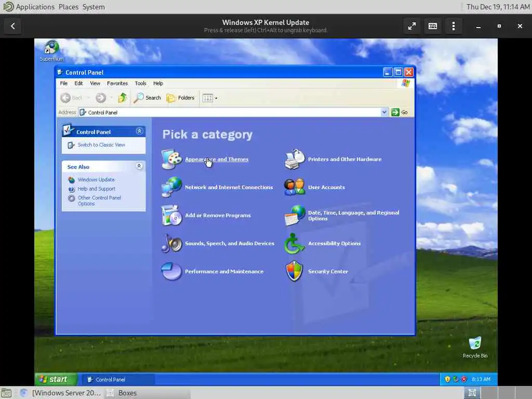Image resolution: width=532 pixels, height=399 pixels.
Task: Click the User Accounts text link
Action: [x=326, y=187]
